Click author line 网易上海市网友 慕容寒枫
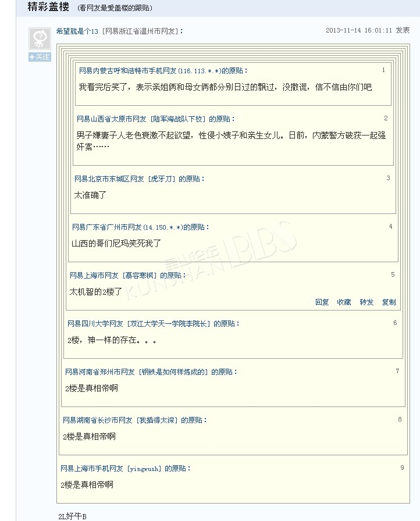420x521 pixels. tap(127, 276)
